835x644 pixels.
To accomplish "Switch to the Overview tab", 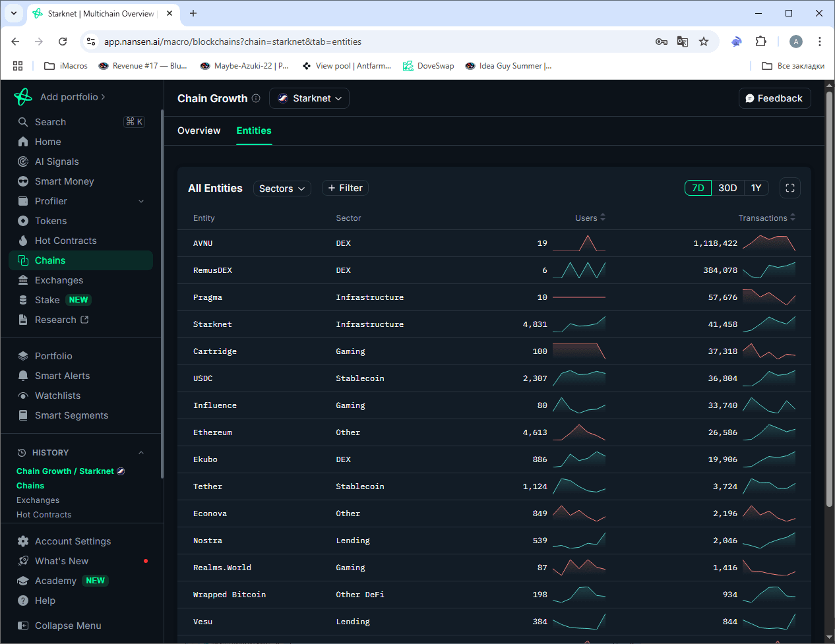I will tap(199, 131).
